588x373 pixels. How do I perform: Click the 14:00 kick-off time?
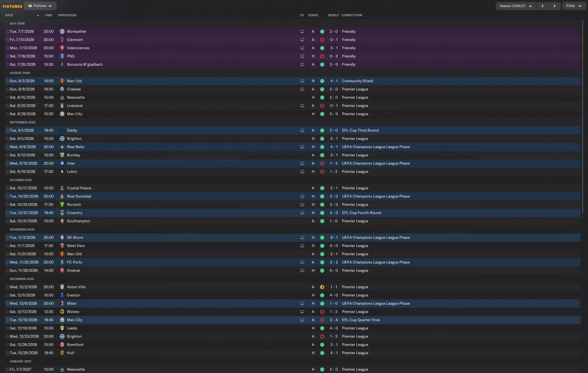[48, 271]
